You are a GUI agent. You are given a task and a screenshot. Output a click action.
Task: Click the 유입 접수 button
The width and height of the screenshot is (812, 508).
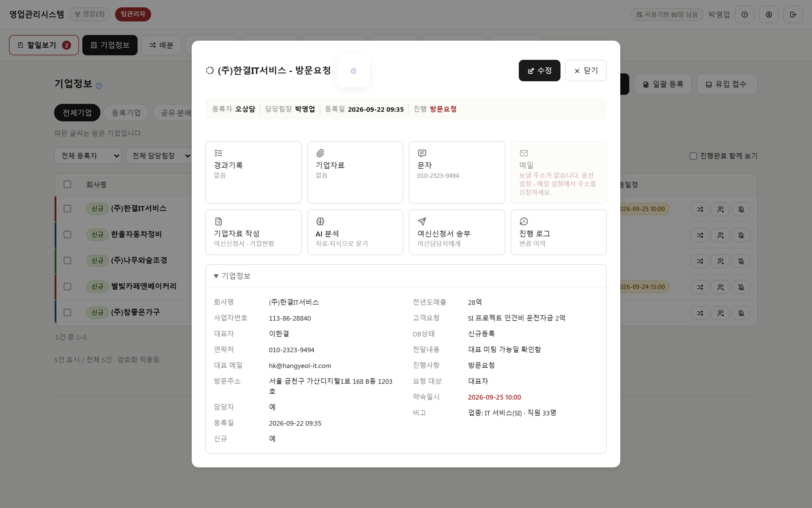coord(727,84)
